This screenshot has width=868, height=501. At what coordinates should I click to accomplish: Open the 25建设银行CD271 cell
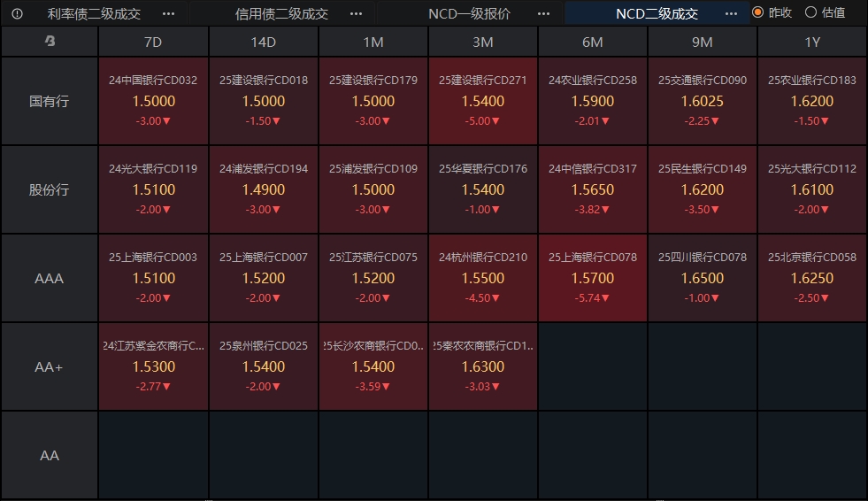483,101
